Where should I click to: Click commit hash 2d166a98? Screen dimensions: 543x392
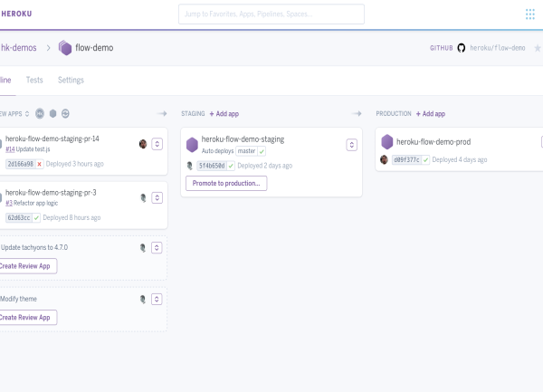point(21,164)
